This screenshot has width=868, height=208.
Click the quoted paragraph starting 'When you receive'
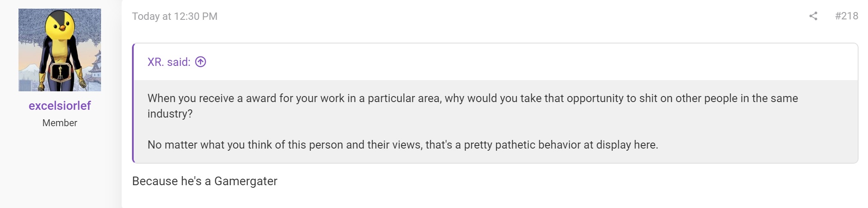coord(472,106)
